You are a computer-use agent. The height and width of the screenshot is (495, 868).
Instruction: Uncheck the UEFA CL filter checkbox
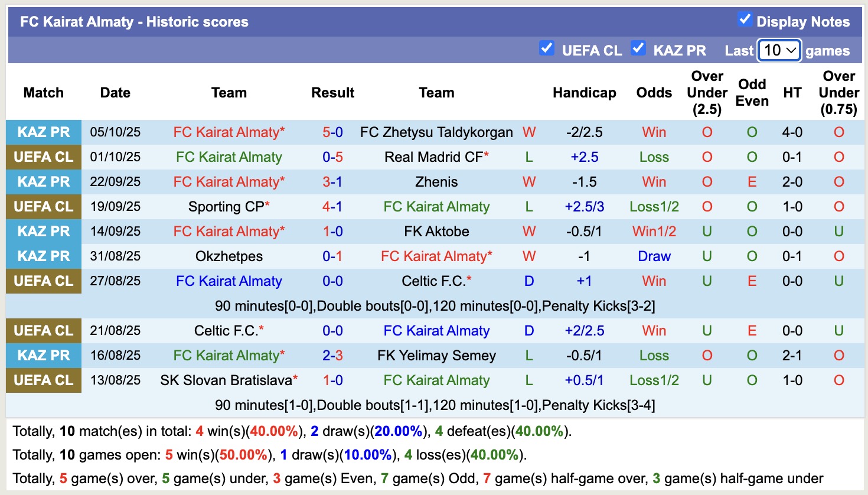[547, 48]
